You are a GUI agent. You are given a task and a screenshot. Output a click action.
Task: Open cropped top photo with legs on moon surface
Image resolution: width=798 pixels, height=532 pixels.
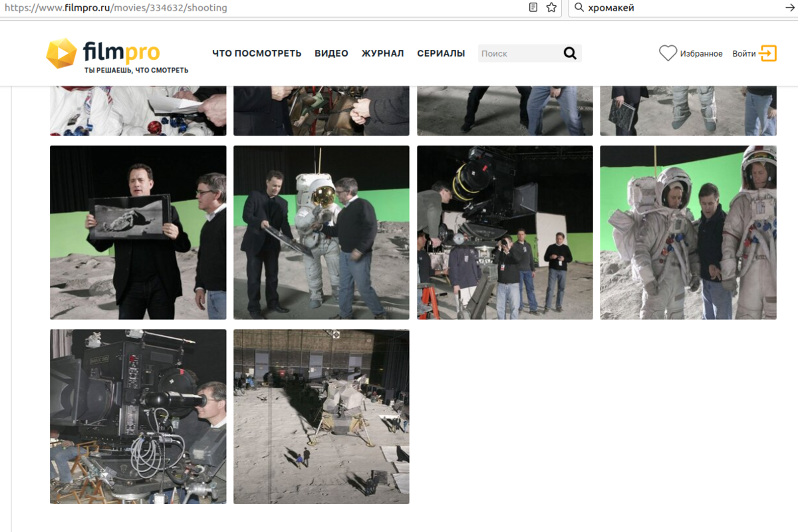[505, 110]
